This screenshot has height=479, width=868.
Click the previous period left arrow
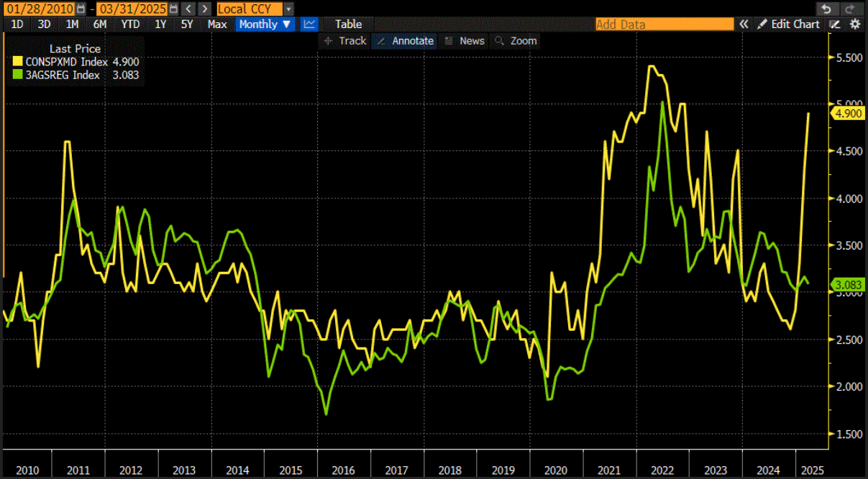188,9
